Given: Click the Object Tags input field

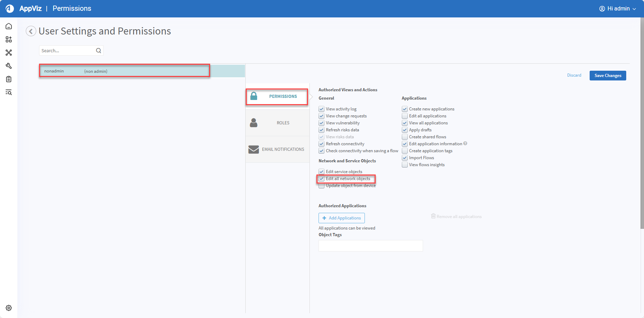Looking at the screenshot, I should coord(370,246).
